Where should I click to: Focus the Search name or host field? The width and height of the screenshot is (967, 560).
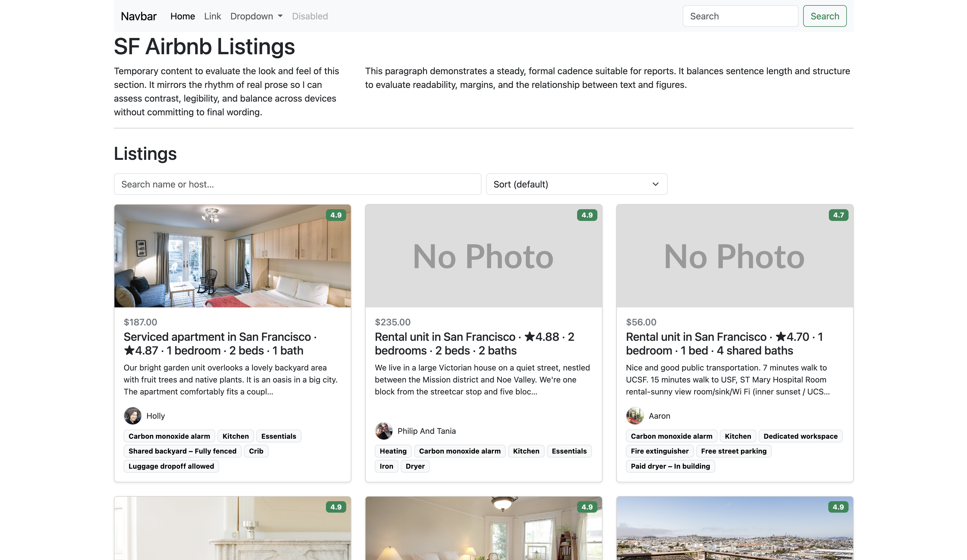tap(297, 184)
